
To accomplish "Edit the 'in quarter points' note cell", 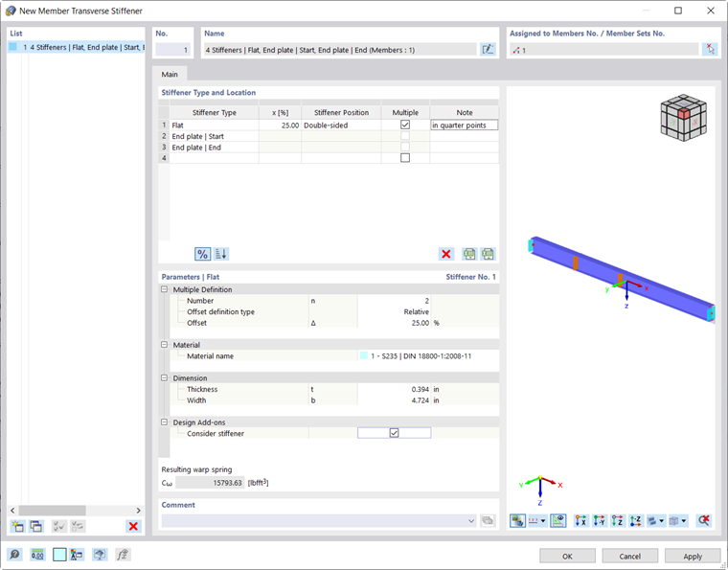I will click(465, 125).
